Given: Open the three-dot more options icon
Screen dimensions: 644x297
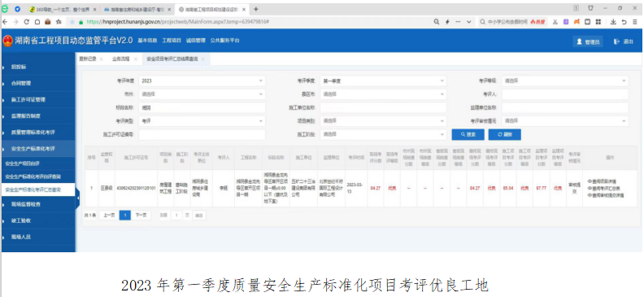Looking at the screenshot, I should point(458,22).
